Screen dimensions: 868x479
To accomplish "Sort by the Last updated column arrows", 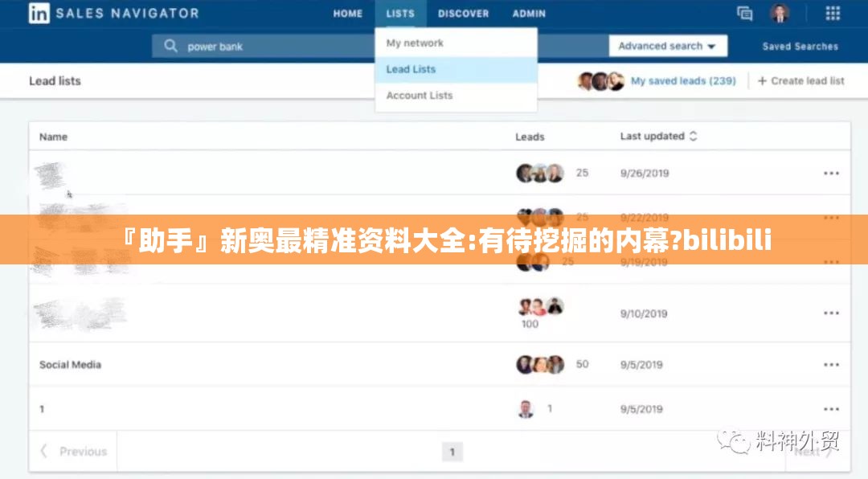I will click(693, 136).
